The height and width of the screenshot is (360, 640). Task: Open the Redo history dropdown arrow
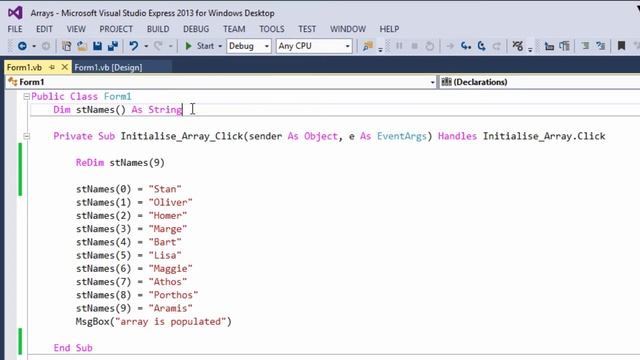[x=170, y=46]
